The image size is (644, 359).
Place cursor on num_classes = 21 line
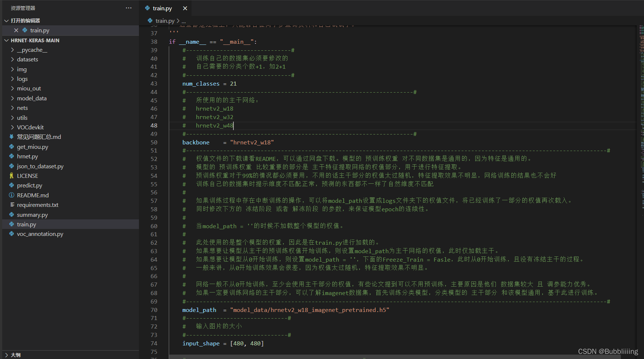point(210,84)
